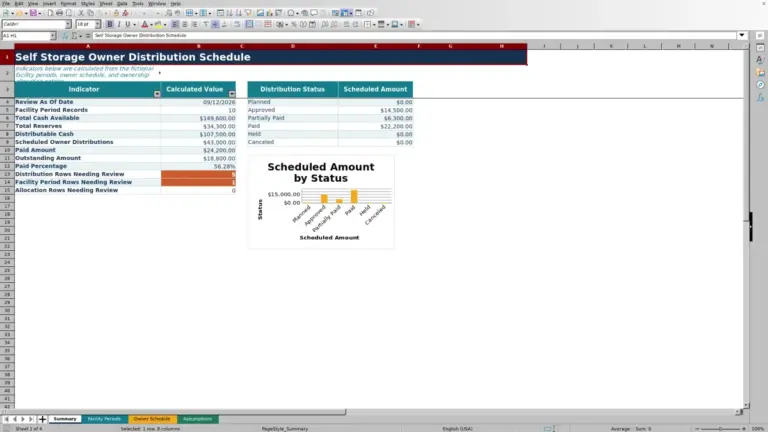The width and height of the screenshot is (768, 432).
Task: Click the formula bar input line
Action: click(x=414, y=36)
